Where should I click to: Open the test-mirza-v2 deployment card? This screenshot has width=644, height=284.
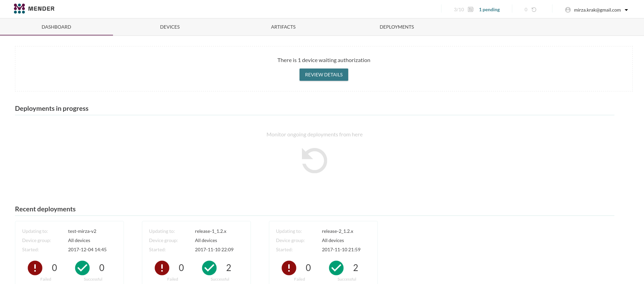(69, 240)
